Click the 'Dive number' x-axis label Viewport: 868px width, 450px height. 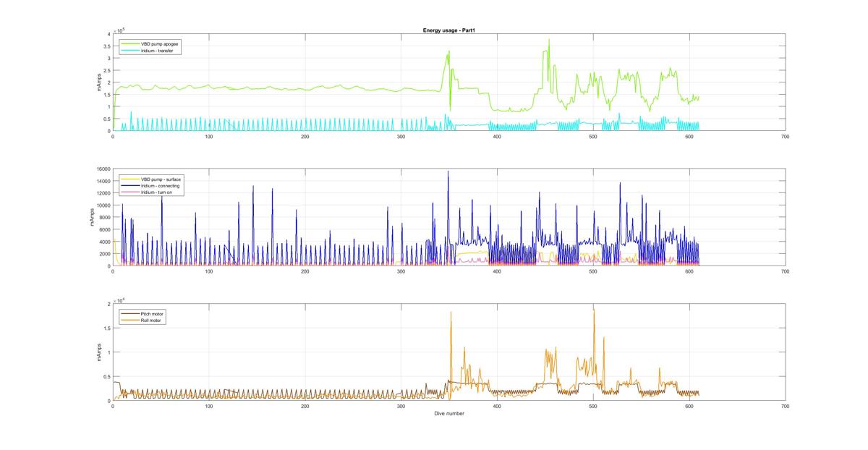pos(448,413)
